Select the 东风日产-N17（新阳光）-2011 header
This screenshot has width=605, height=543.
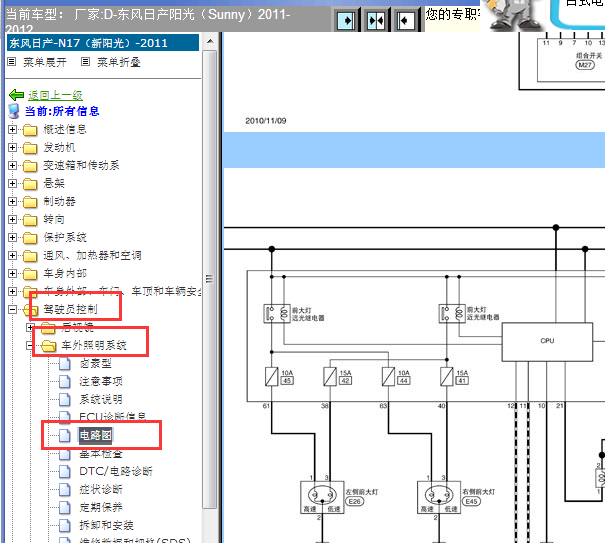tap(103, 42)
